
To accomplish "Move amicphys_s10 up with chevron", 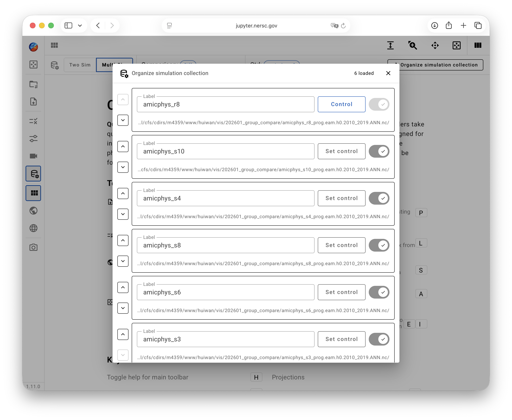I will [123, 146].
